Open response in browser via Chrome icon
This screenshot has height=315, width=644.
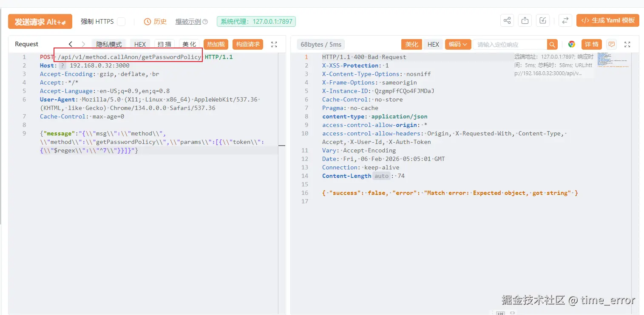pyautogui.click(x=572, y=44)
